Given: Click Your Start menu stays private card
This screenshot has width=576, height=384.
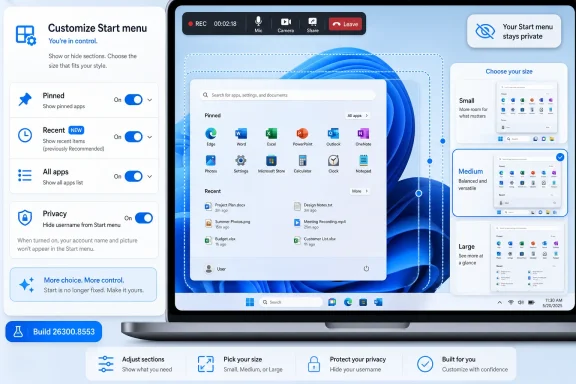Looking at the screenshot, I should click(514, 31).
